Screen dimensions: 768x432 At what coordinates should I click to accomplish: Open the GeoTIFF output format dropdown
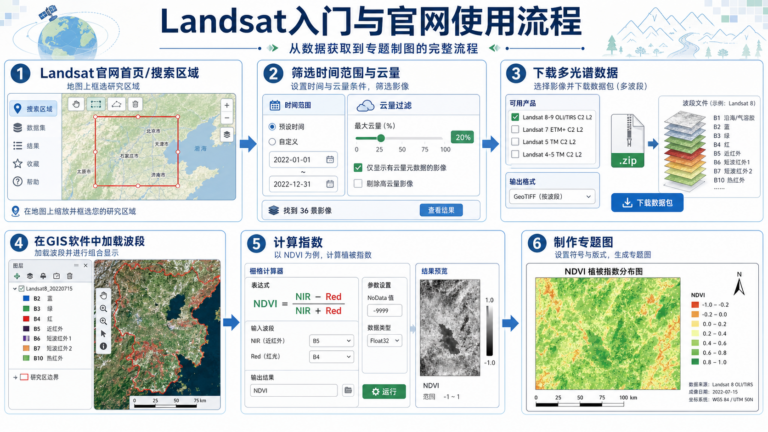pos(552,196)
